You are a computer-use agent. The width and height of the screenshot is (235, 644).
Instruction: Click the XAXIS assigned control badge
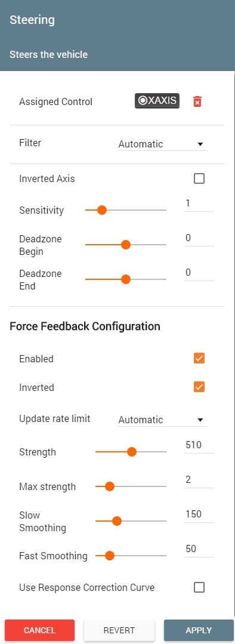[x=157, y=101]
